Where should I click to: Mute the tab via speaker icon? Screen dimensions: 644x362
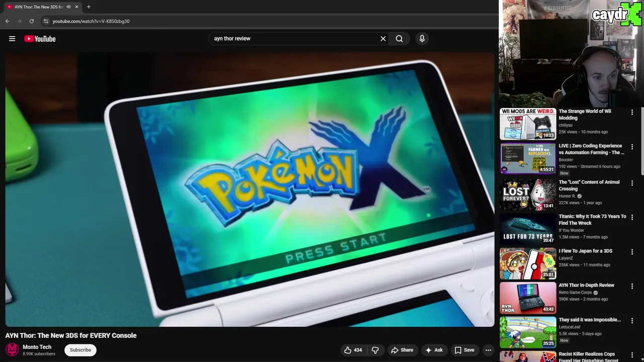pos(68,7)
